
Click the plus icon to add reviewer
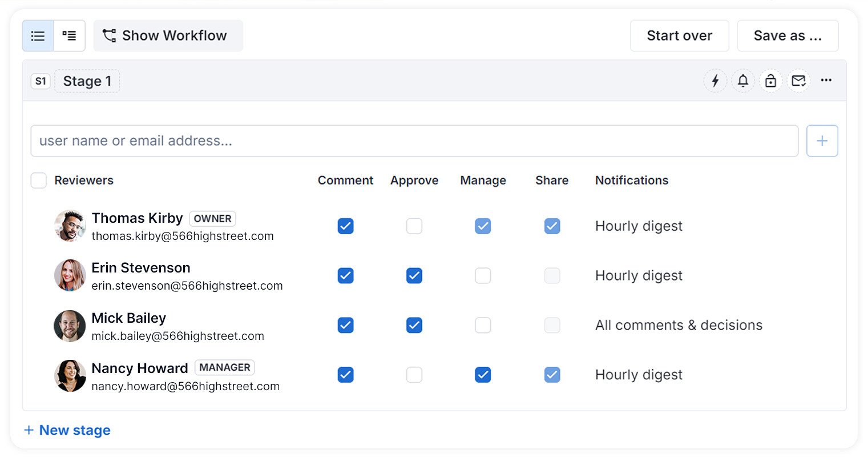[x=822, y=141]
